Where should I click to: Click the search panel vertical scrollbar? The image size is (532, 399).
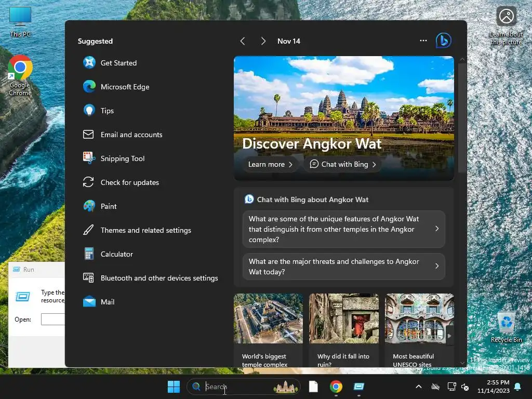point(462,118)
